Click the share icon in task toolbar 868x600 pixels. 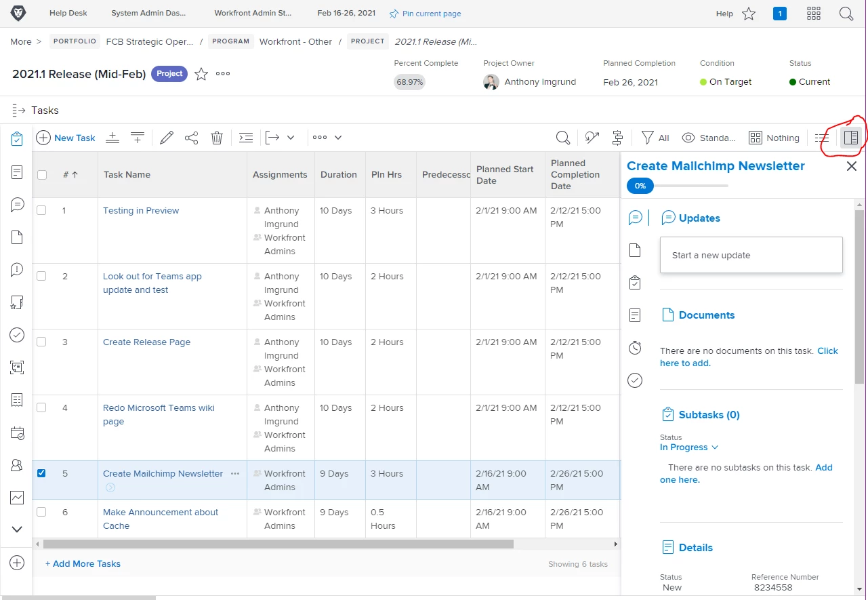pyautogui.click(x=192, y=138)
